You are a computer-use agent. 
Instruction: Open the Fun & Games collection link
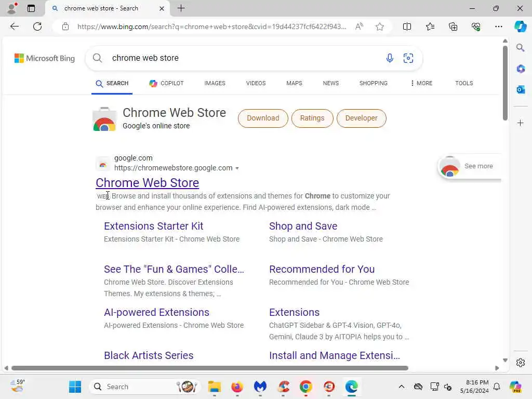[x=174, y=270]
